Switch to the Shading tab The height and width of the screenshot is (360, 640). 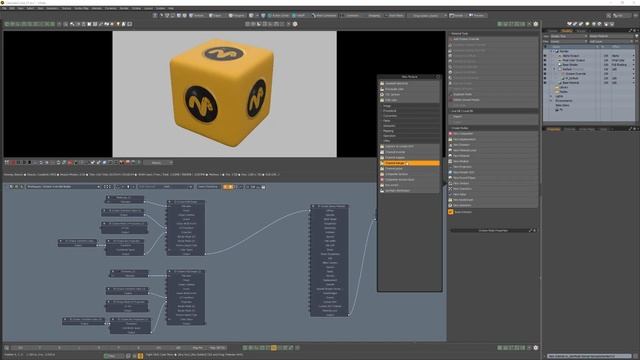tap(567, 31)
